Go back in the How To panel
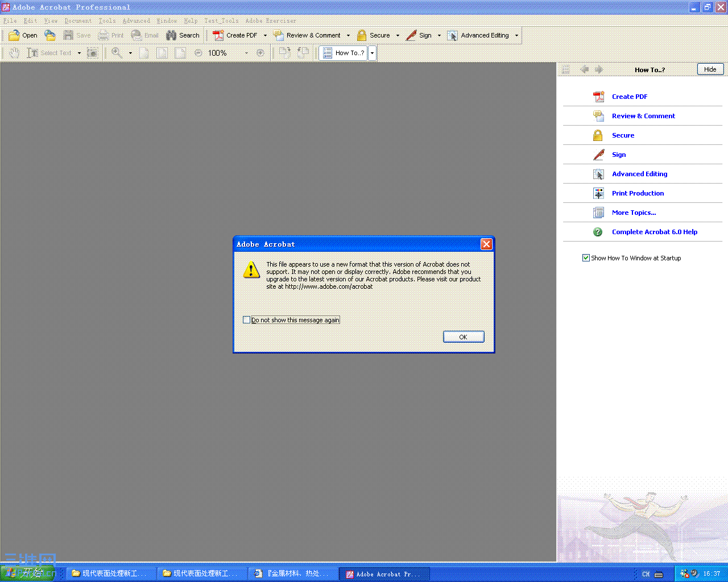The width and height of the screenshot is (728, 582). pos(584,69)
